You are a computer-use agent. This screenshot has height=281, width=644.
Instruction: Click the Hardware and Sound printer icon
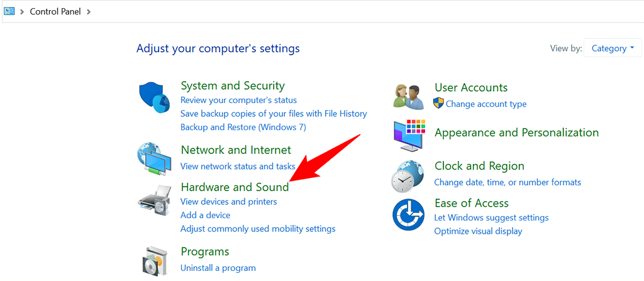(x=154, y=200)
